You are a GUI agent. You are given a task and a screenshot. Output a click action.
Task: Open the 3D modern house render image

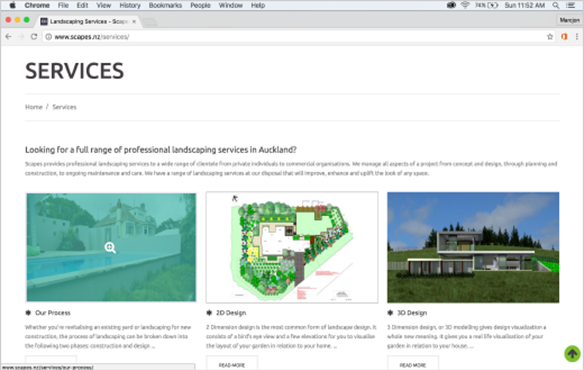pyautogui.click(x=473, y=247)
